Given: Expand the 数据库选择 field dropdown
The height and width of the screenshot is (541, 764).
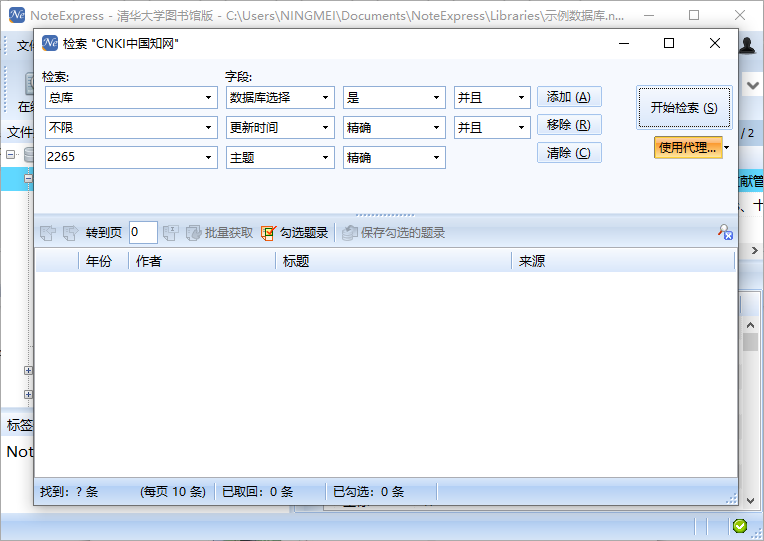Looking at the screenshot, I should [326, 98].
